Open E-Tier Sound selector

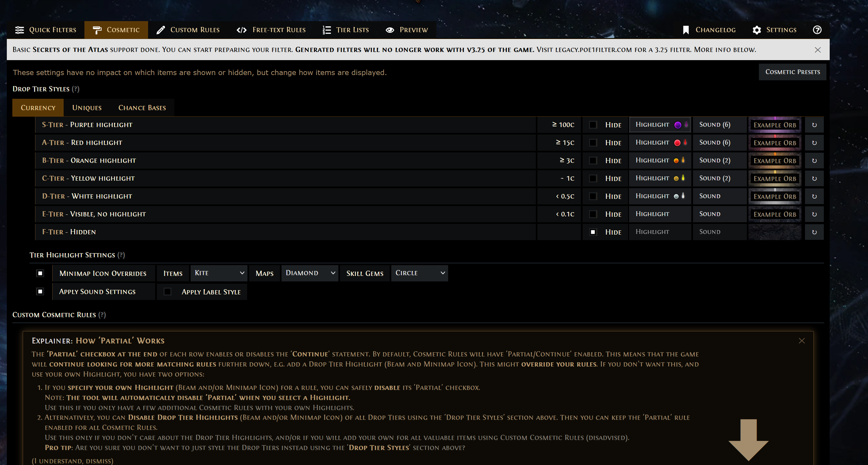click(719, 214)
